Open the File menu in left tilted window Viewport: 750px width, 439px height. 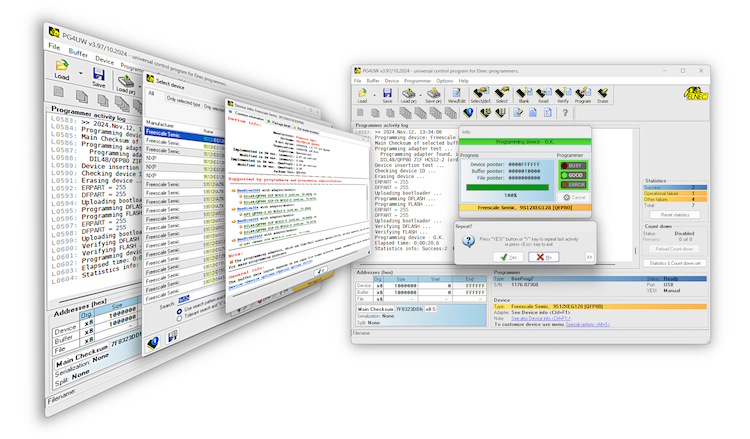(54, 47)
